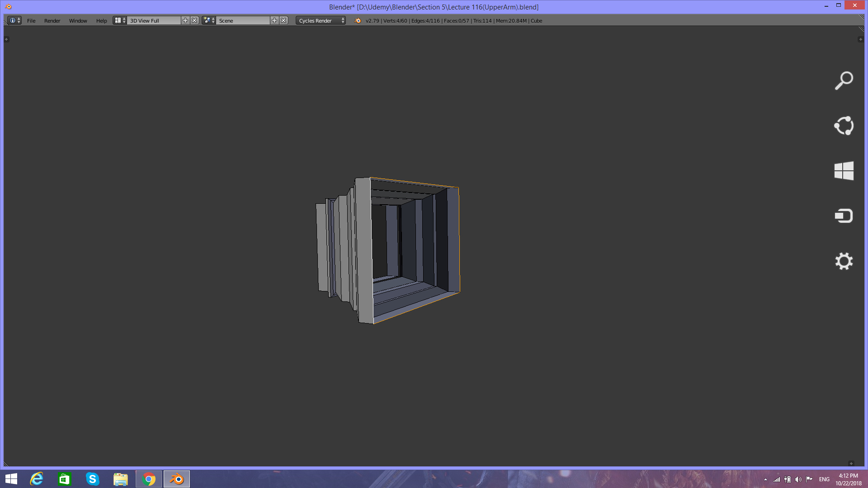Click the 3D View Full layout name field
The width and height of the screenshot is (868, 488).
coord(154,21)
